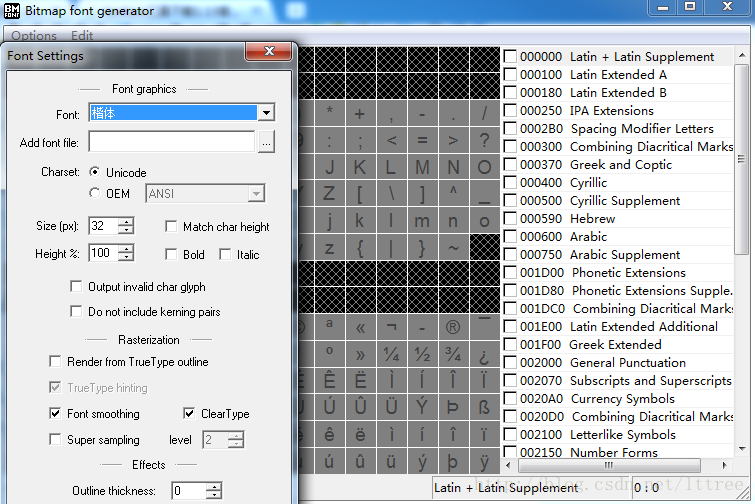Click the Size (px) value field
Viewport: 755px width, 504px height.
[x=104, y=226]
